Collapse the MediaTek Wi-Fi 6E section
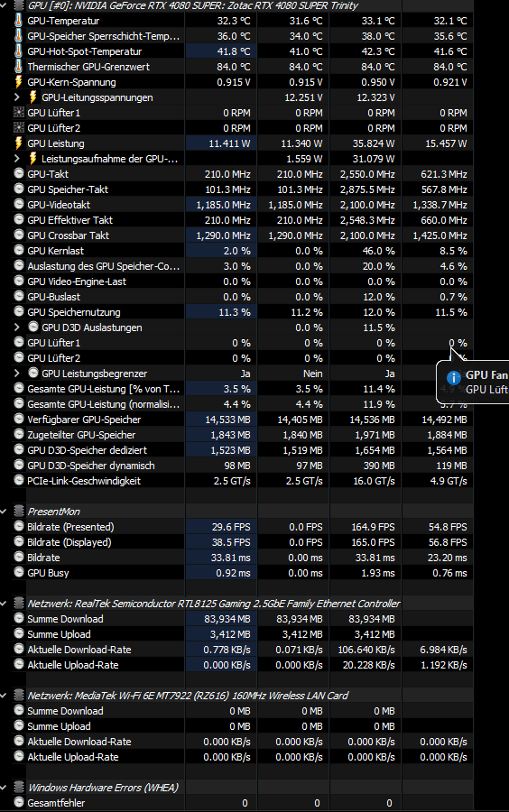This screenshot has width=509, height=812. click(x=3, y=696)
